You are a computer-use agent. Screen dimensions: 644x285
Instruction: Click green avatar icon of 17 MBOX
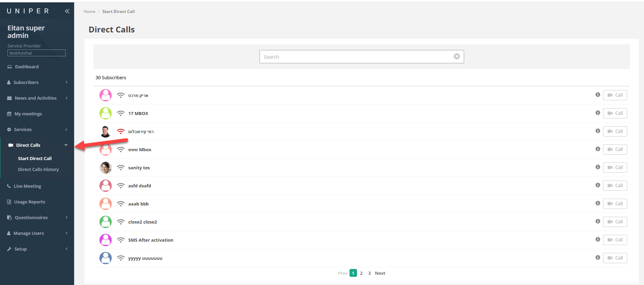click(106, 113)
